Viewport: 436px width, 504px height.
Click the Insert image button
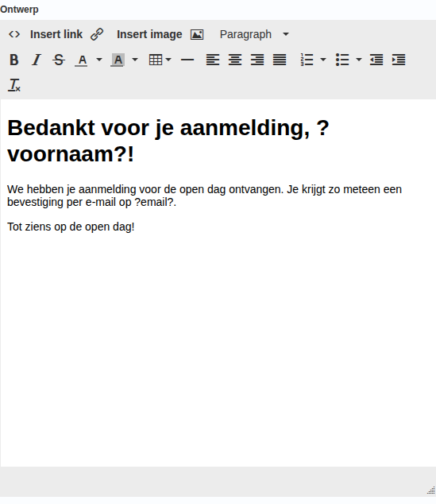[x=160, y=34]
